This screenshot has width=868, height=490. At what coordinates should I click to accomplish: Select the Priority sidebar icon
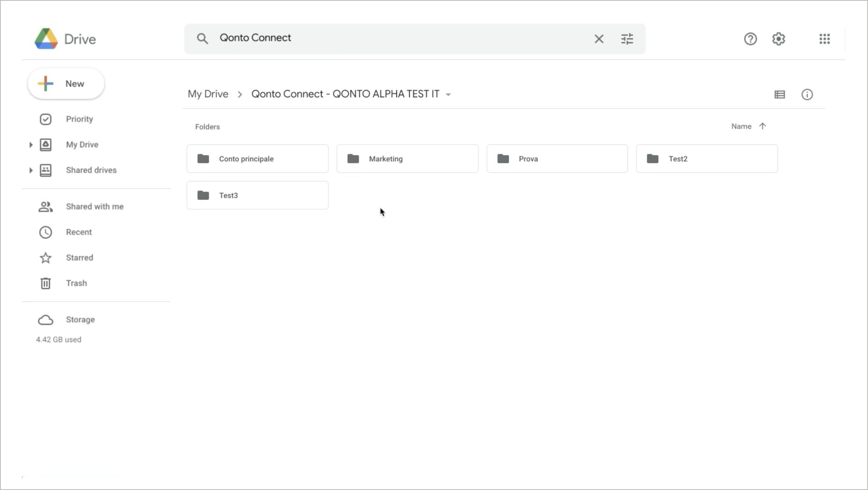(x=45, y=119)
